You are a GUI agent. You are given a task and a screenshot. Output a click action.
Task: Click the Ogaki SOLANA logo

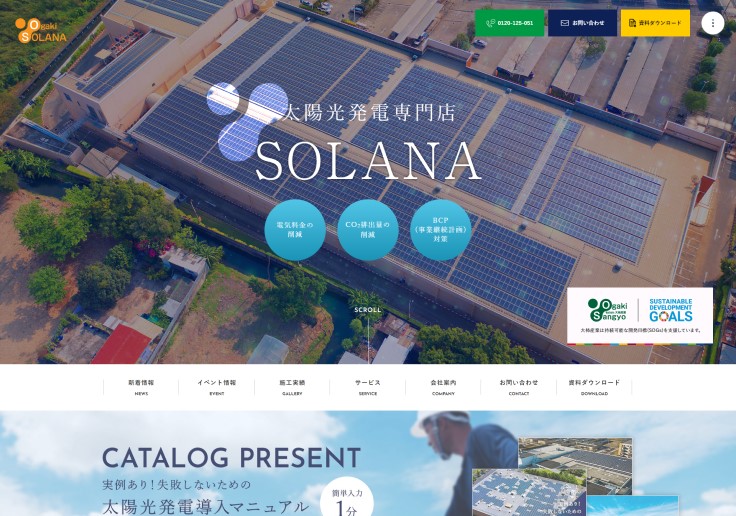point(41,31)
